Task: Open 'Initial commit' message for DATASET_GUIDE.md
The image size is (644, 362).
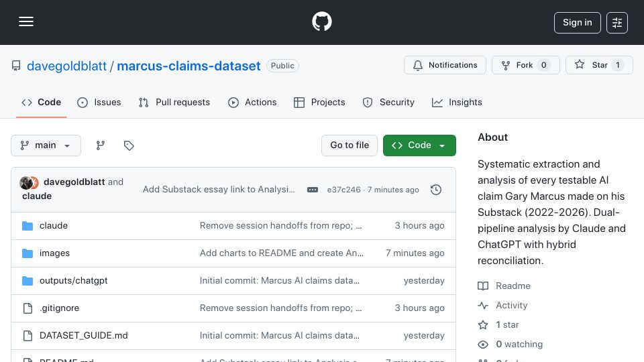Action: [x=279, y=335]
